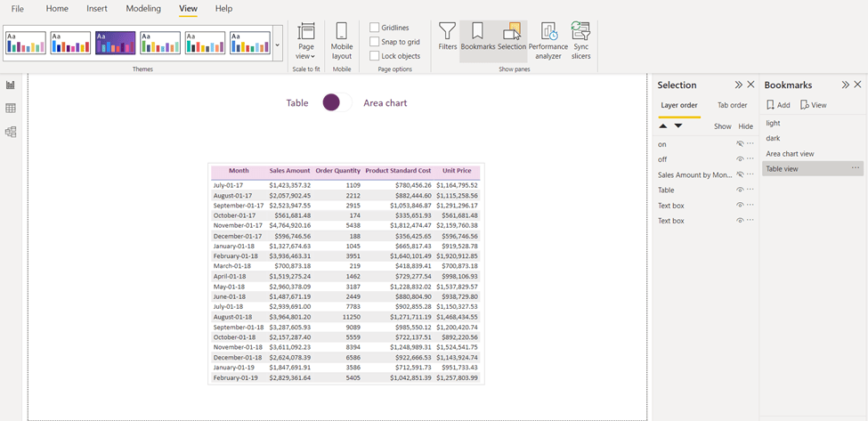Check the Snap to grid option

coord(375,42)
